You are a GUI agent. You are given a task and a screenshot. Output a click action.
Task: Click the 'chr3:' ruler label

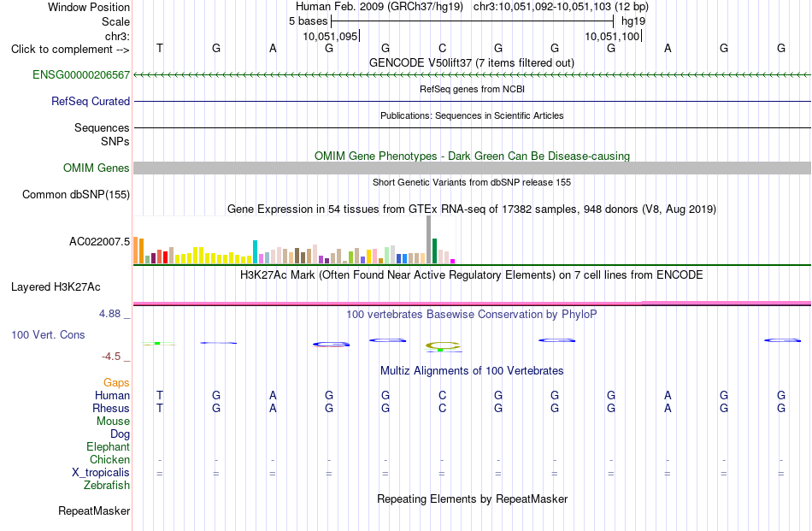[x=117, y=36]
